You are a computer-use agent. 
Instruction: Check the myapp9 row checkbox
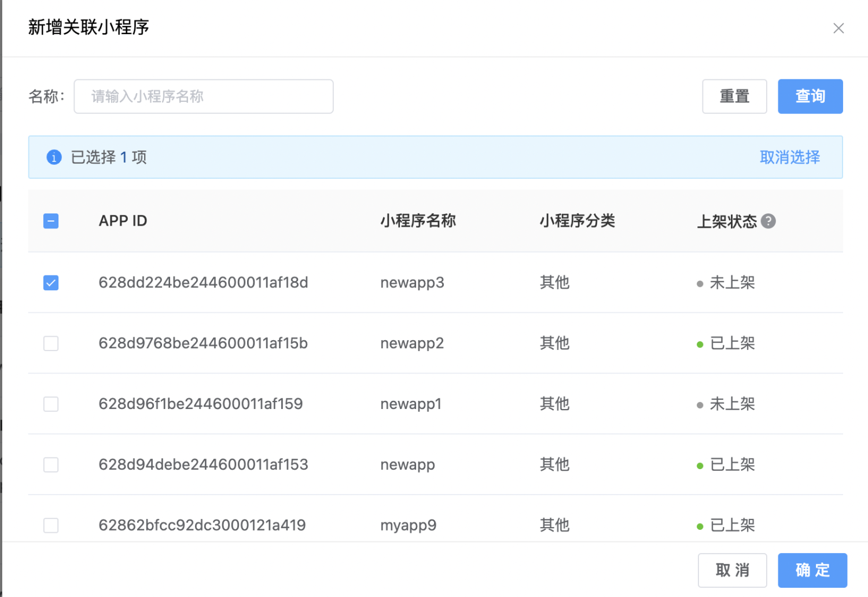(51, 525)
